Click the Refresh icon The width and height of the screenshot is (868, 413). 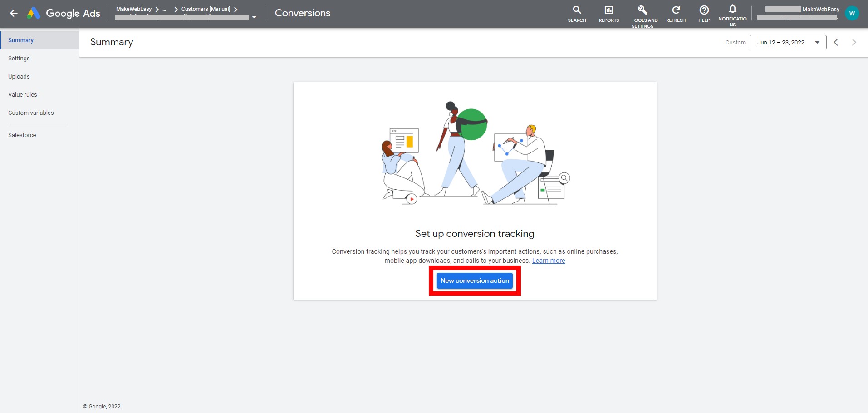[676, 14]
